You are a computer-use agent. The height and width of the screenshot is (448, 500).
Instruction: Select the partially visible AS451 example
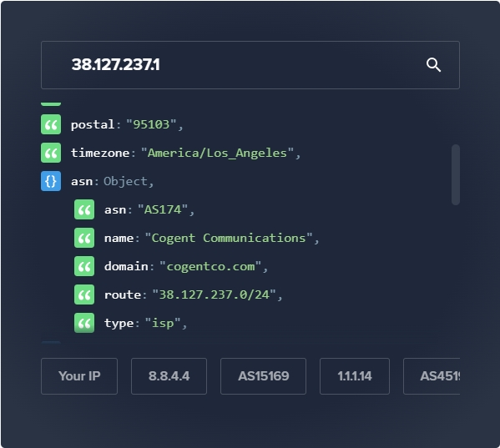coord(432,376)
